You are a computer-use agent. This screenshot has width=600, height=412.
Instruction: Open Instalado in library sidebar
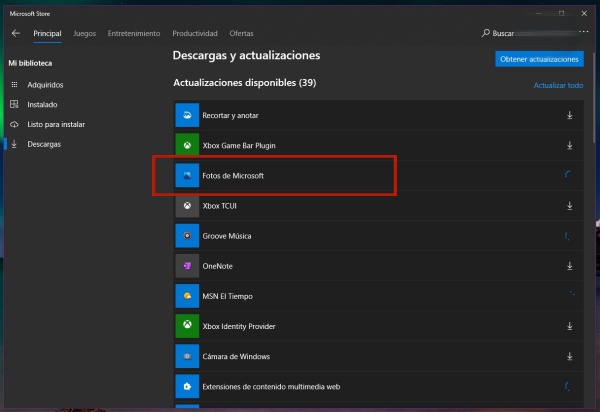[x=42, y=104]
